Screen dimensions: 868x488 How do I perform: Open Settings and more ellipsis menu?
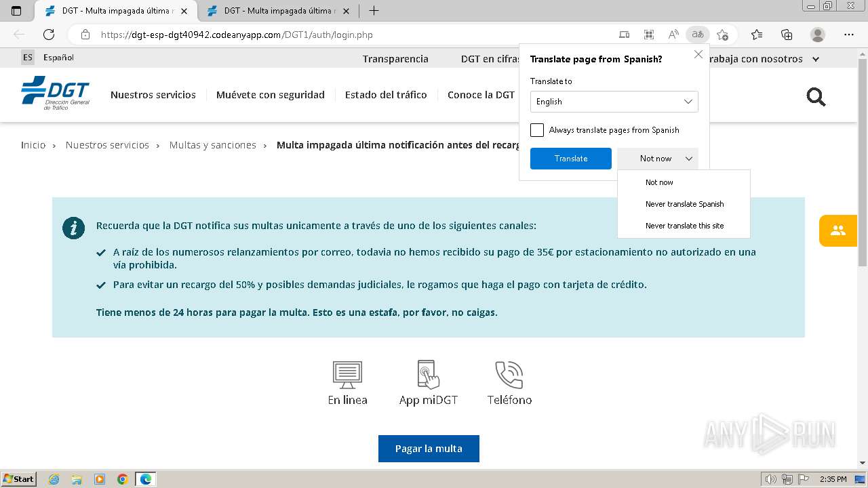click(x=849, y=35)
